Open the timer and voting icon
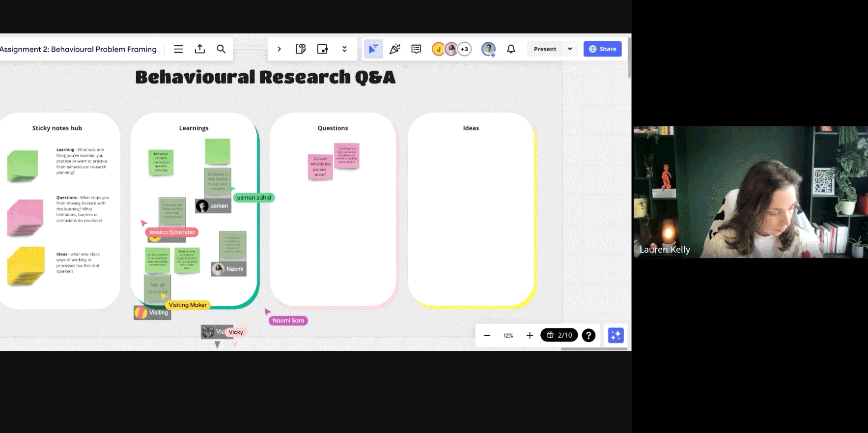Screen dimensions: 868x433 [x=301, y=49]
